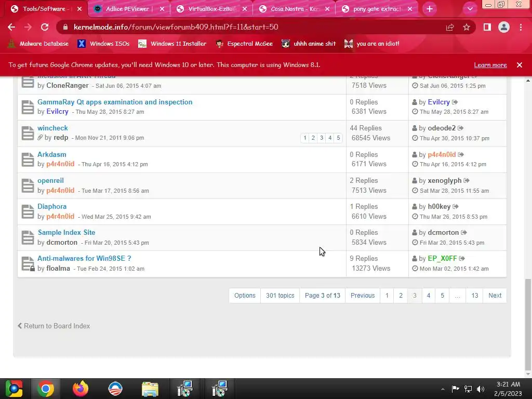
Task: Go to page 4 of the forum
Action: pos(429,296)
